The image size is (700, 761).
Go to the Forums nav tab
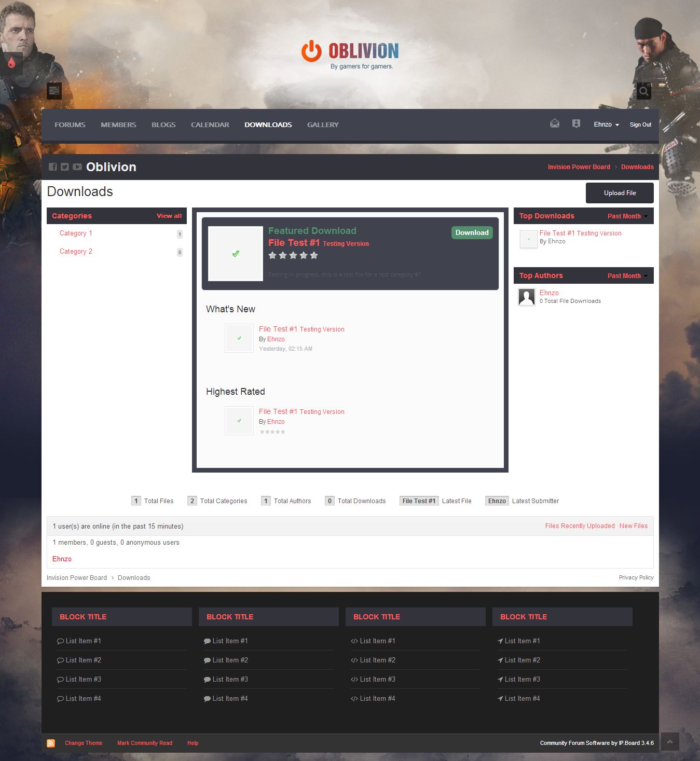70,125
